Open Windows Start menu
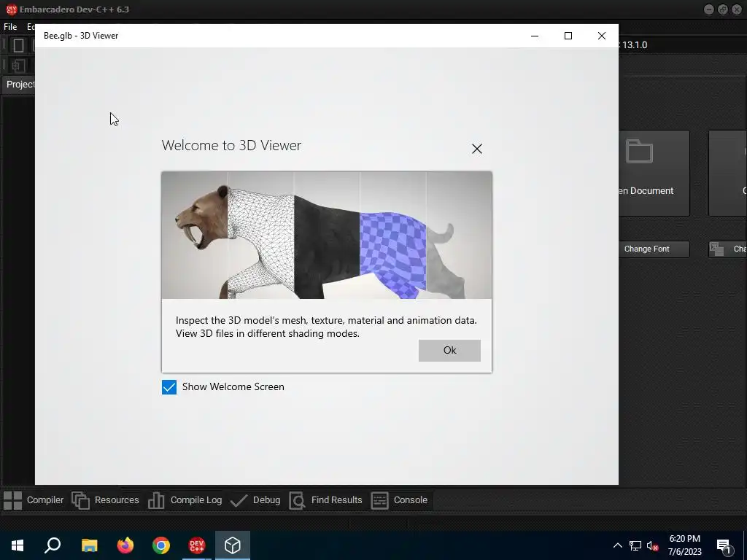This screenshot has height=560, width=747. click(18, 545)
